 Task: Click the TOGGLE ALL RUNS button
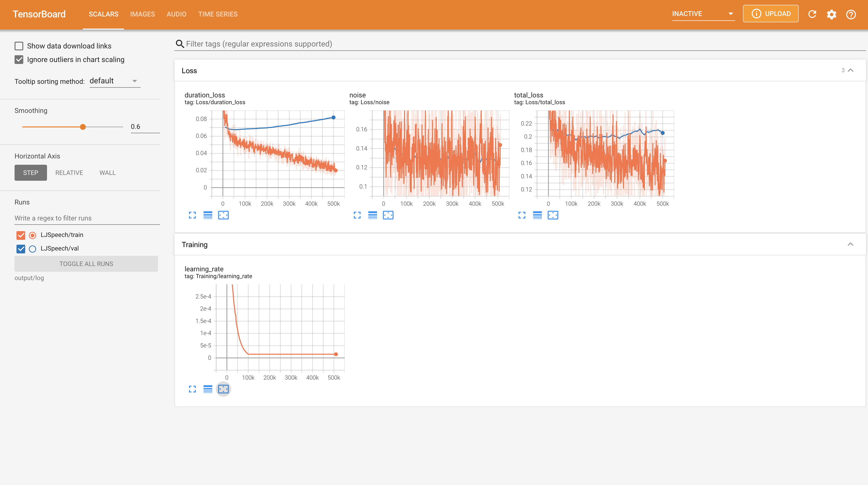86,264
